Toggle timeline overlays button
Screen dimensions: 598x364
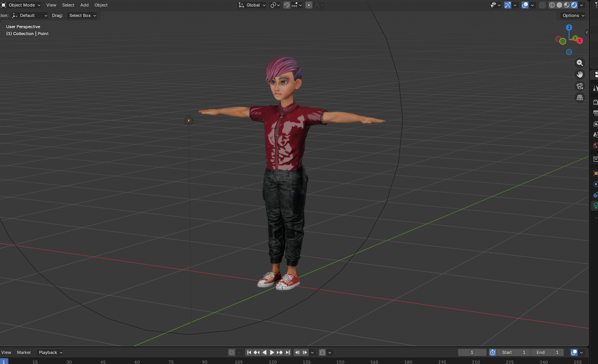point(574,352)
